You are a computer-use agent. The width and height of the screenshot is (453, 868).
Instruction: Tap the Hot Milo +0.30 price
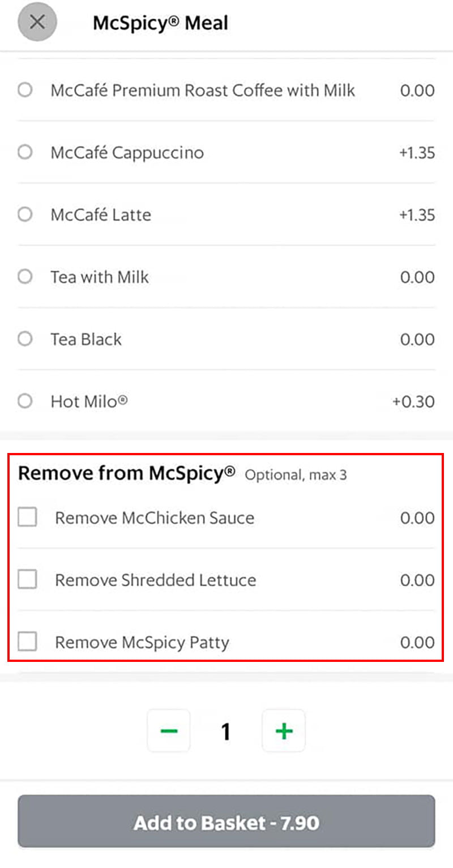[x=413, y=402]
